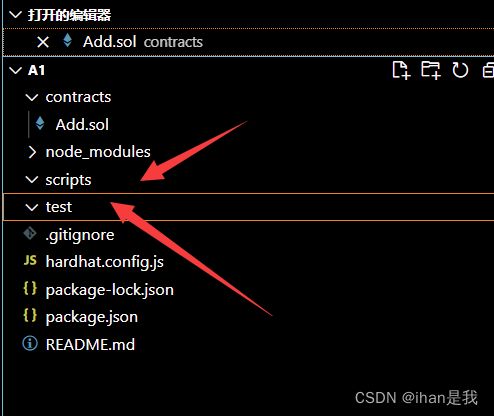Click the JS icon of hardhat.config.js
The image size is (494, 416).
point(30,260)
